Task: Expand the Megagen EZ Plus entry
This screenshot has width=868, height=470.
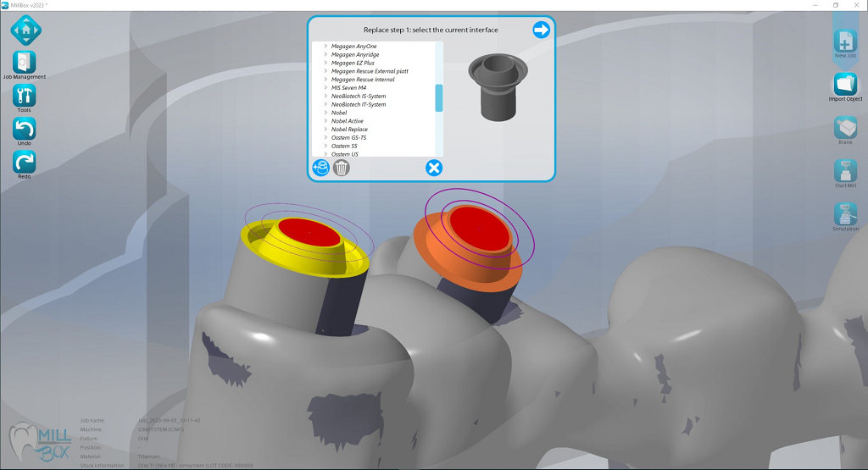Action: 325,63
